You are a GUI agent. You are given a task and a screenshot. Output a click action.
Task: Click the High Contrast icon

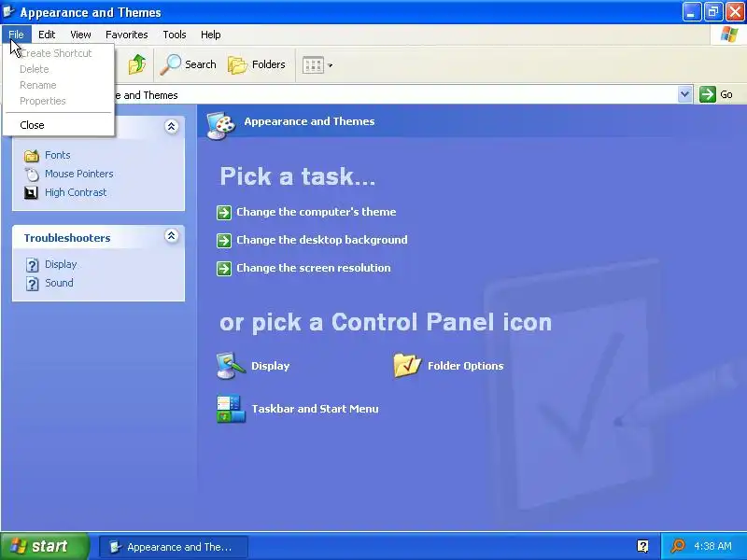click(31, 193)
